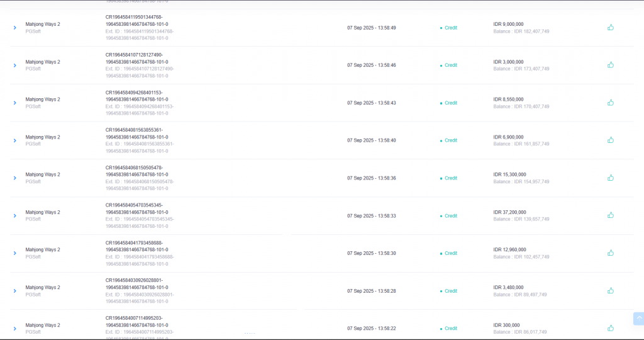Click thumbs-up icon for IDR 9,000,000 transaction

(x=610, y=27)
